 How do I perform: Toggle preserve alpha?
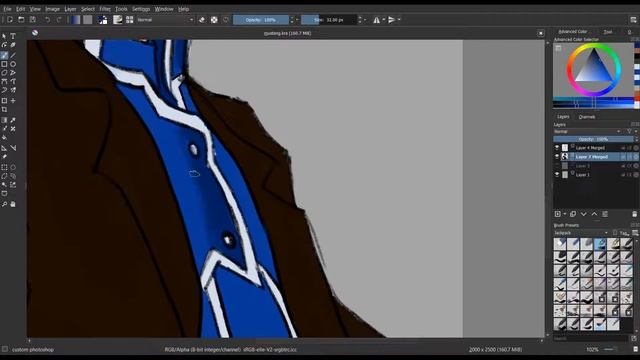point(214,20)
